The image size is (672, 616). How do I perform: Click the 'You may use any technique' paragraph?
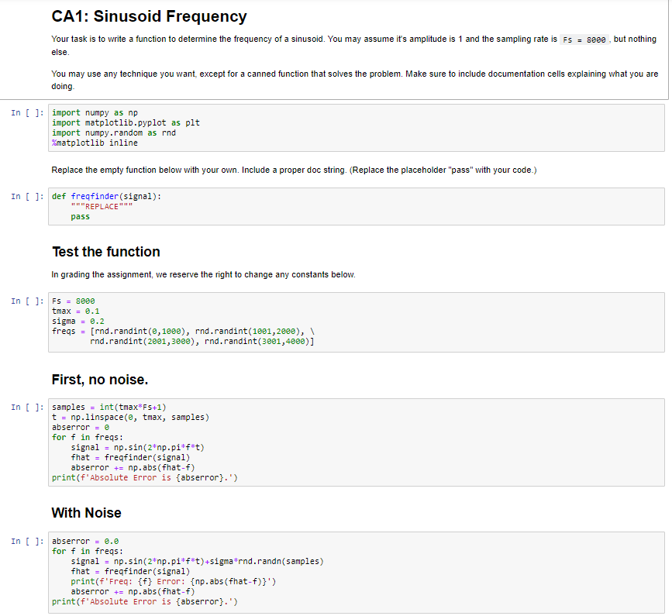[x=354, y=80]
